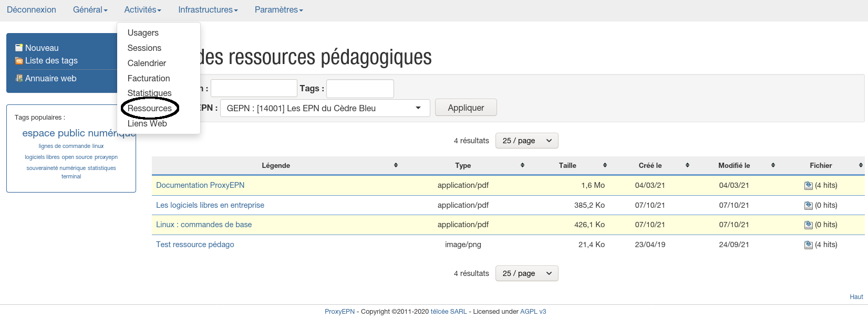Click the Annuaire web book icon

tap(19, 78)
